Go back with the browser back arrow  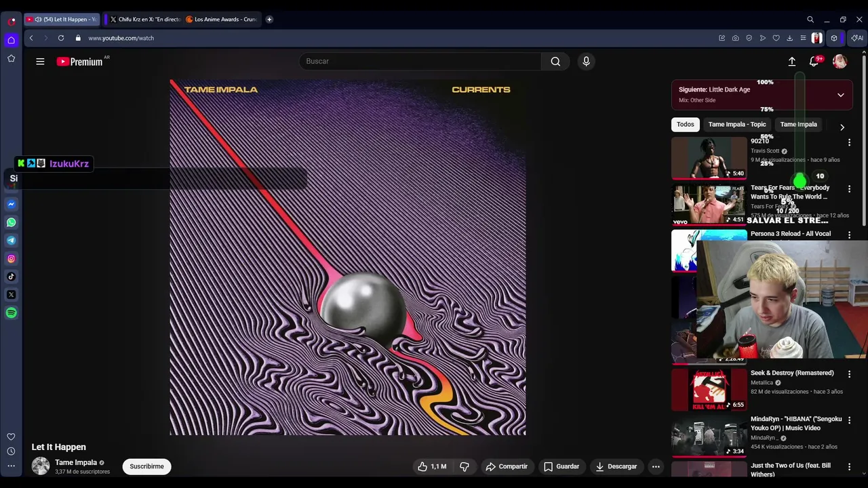pos(31,38)
